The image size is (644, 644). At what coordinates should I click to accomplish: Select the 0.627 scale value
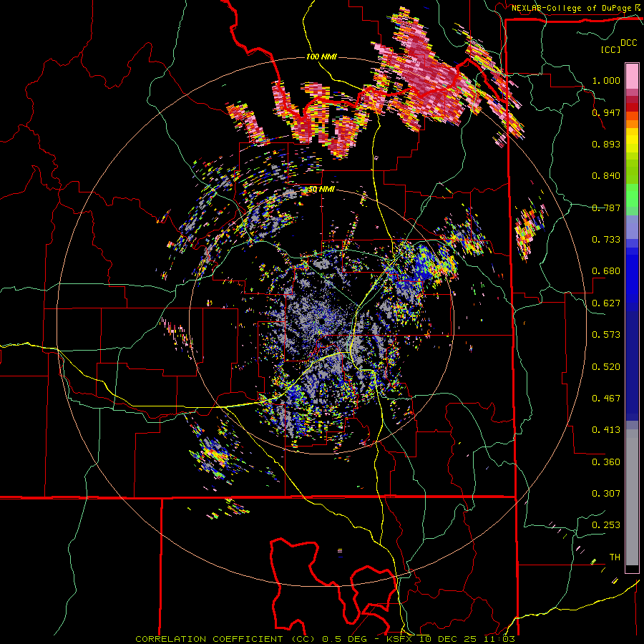coord(606,303)
